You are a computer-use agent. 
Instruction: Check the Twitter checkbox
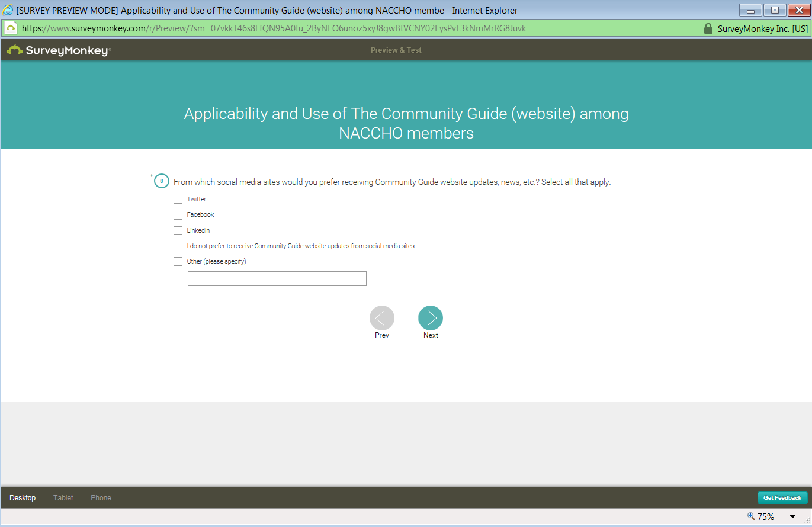178,200
